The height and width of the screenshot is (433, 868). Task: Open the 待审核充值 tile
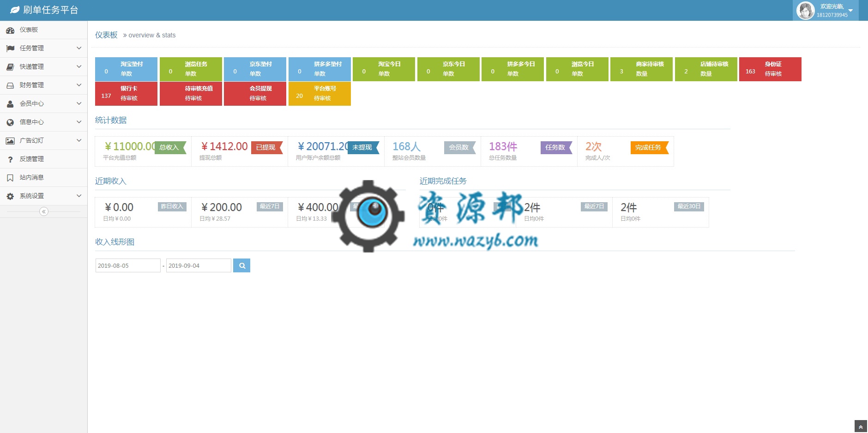pyautogui.click(x=191, y=94)
